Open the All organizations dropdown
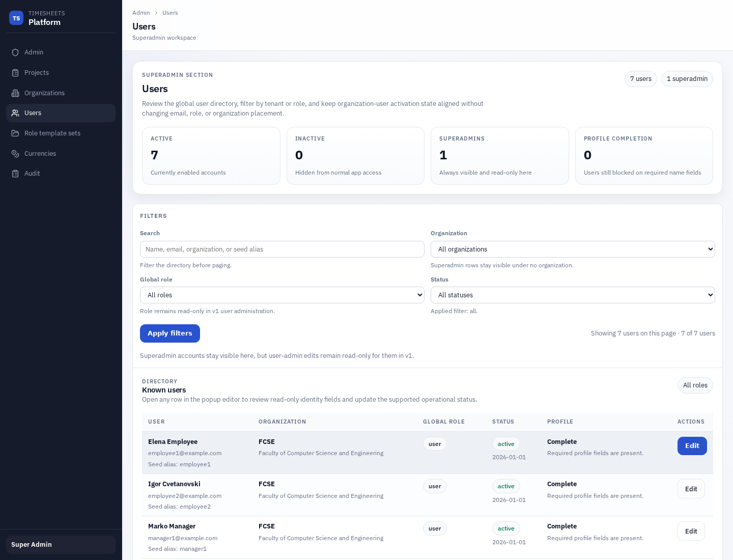 [573, 249]
